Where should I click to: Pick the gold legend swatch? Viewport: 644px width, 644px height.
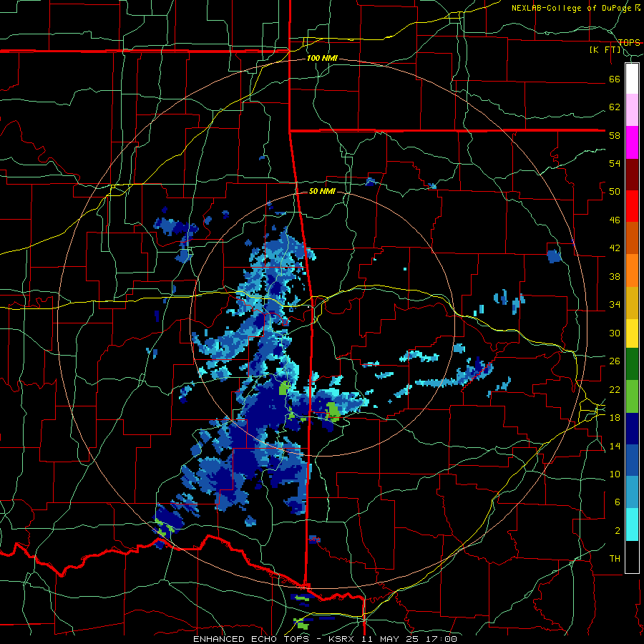[x=632, y=303]
